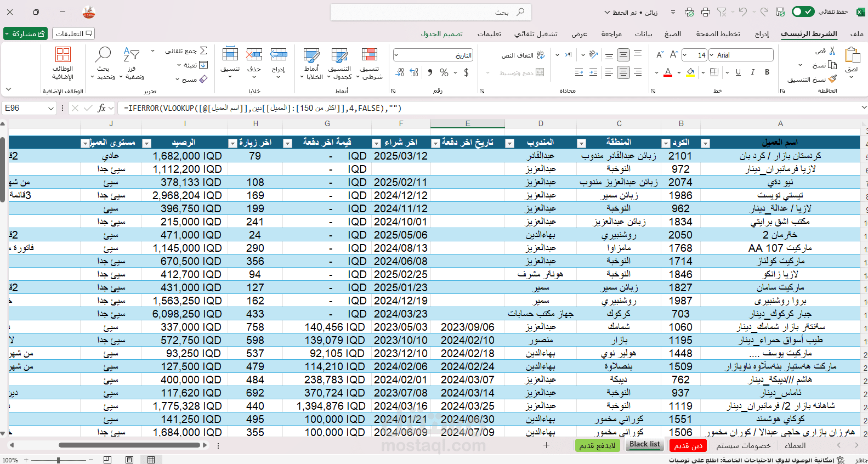
Task: Click in the بحث search box
Action: pyautogui.click(x=431, y=12)
